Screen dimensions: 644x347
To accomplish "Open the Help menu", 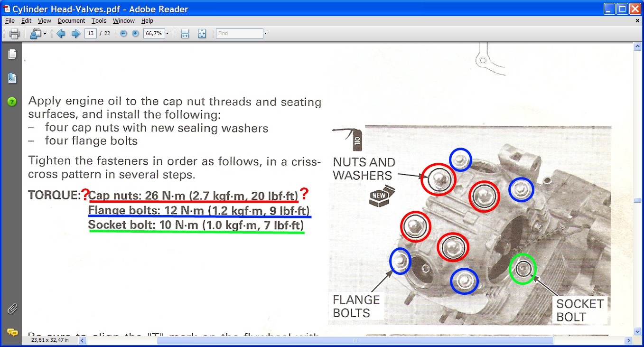I will click(x=147, y=21).
